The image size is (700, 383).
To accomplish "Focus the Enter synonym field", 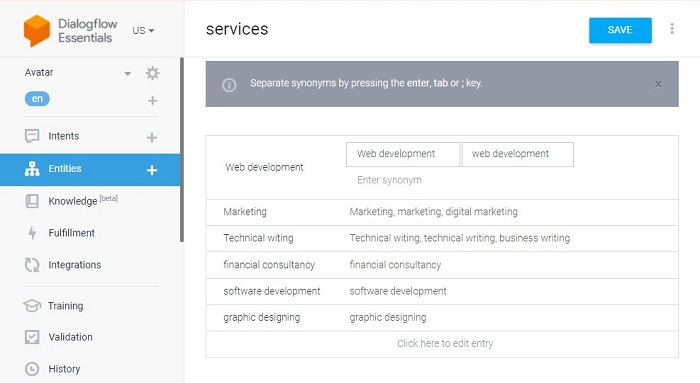I will click(x=389, y=180).
